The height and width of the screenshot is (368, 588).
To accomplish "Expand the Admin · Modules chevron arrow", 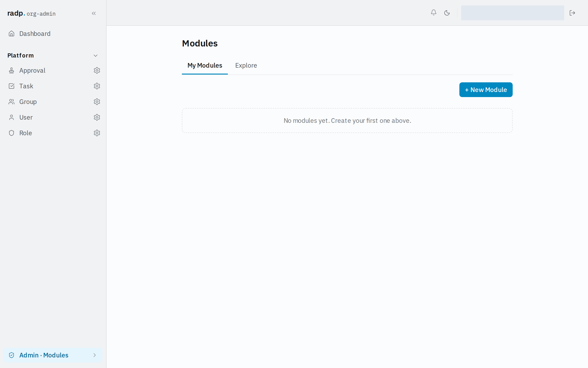I will click(95, 355).
